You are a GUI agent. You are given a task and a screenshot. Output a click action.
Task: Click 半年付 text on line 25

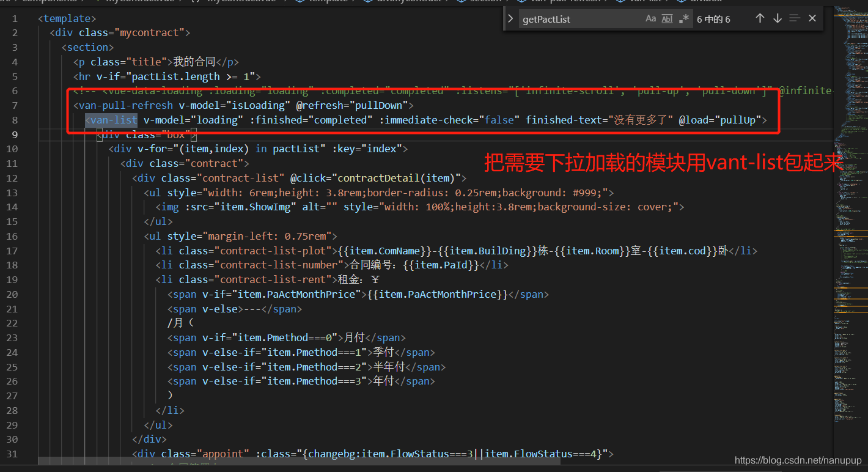click(389, 367)
